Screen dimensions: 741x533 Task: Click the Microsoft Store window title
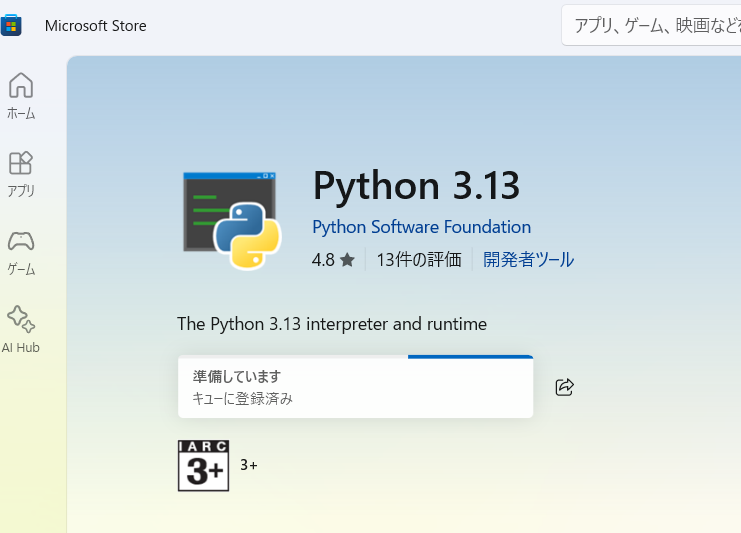[x=95, y=26]
